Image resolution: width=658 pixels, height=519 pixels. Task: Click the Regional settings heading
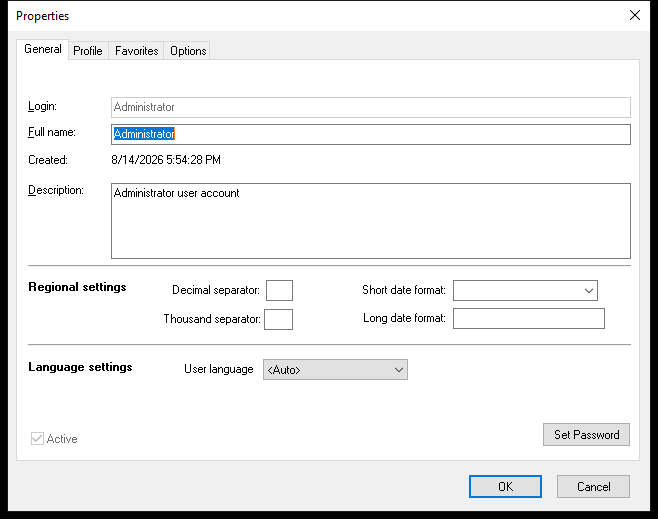(x=77, y=287)
